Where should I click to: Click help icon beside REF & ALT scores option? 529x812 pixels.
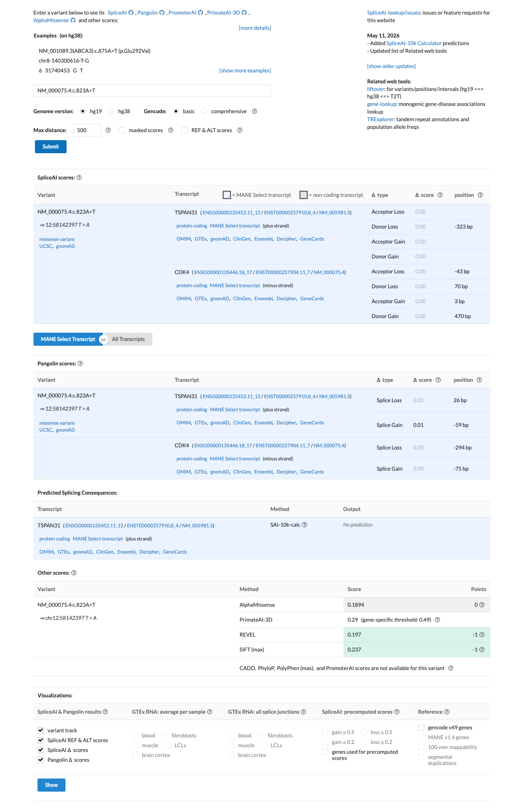coord(240,130)
